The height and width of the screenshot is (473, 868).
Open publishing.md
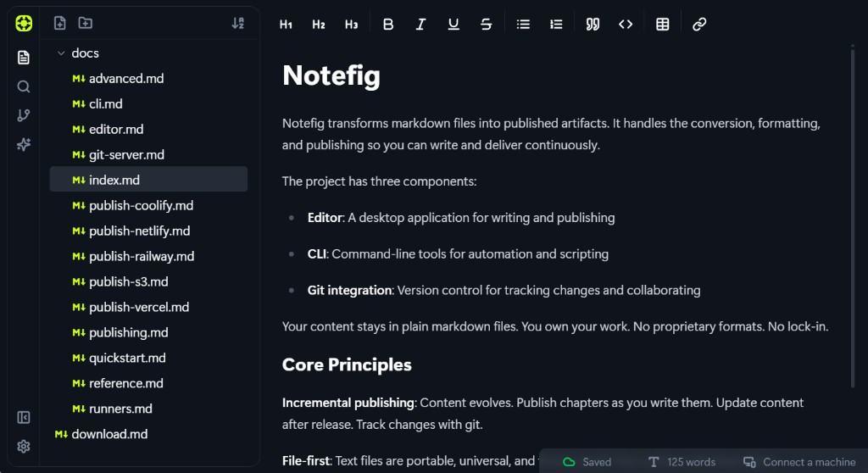tap(148, 333)
